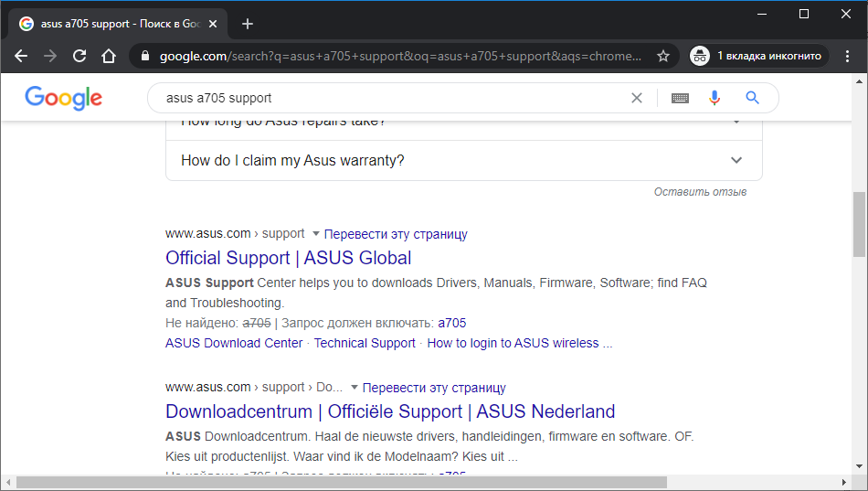Open dropdown arrow on the ASUS Nederland result
The width and height of the screenshot is (868, 491).
tap(355, 388)
